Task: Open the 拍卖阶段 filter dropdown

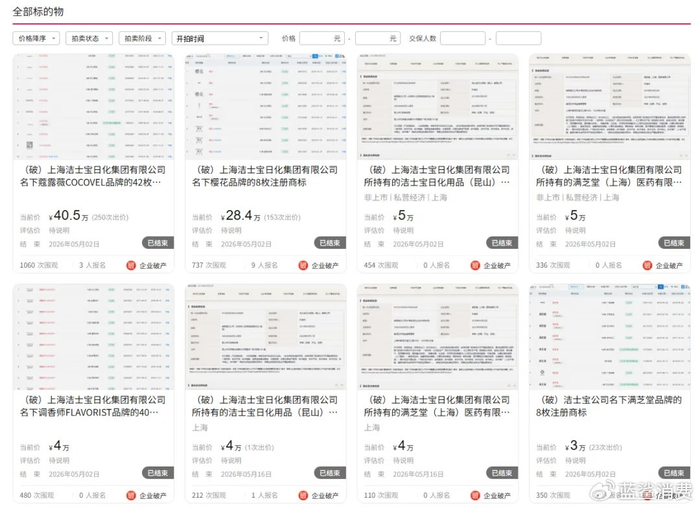Action: click(x=142, y=38)
